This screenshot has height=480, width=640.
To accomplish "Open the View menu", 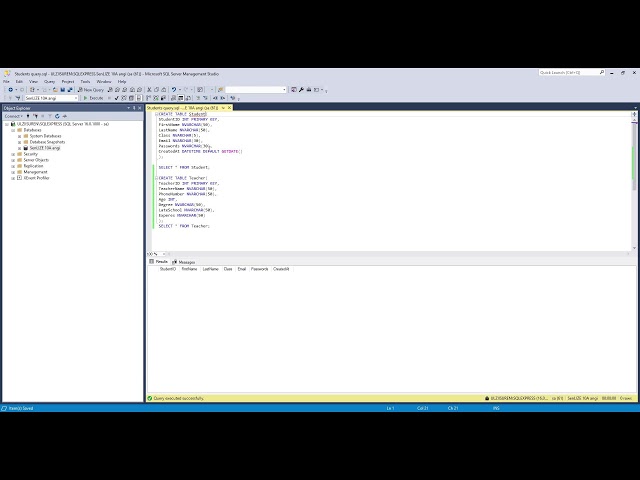I will point(33,82).
